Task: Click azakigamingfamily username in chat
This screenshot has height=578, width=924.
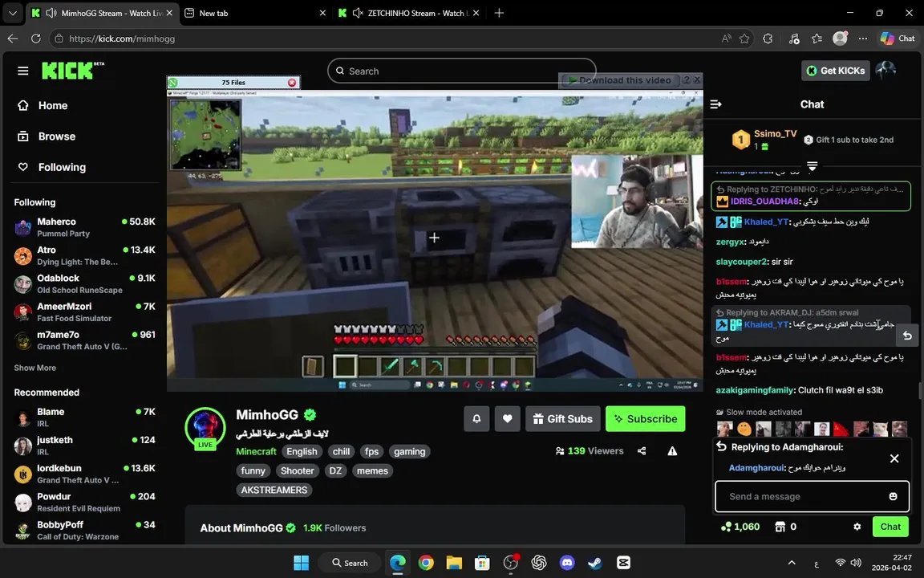Action: click(x=755, y=390)
